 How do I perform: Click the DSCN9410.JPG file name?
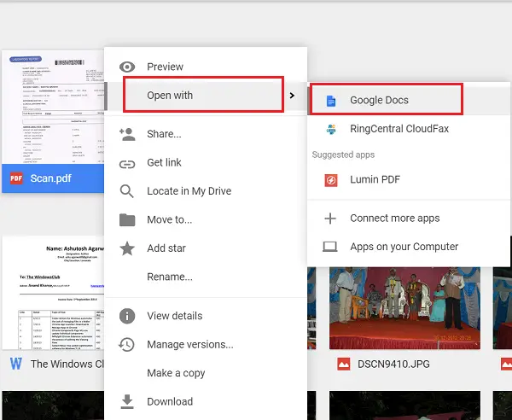(x=393, y=364)
